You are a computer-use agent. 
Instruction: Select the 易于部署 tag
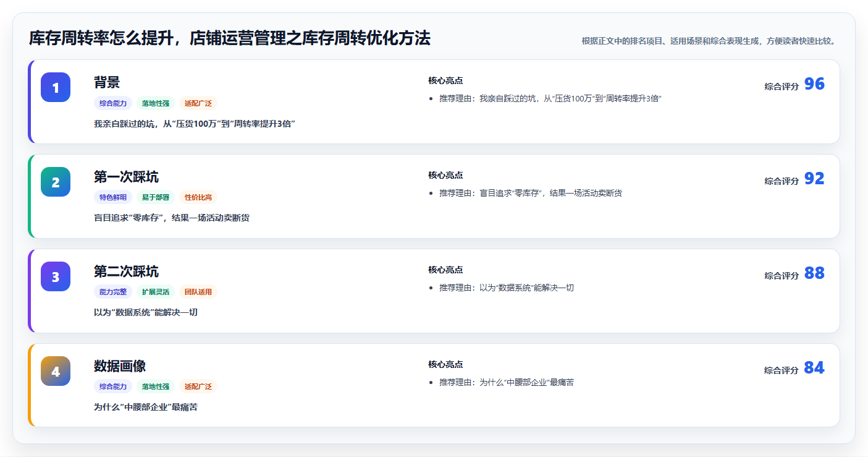156,197
